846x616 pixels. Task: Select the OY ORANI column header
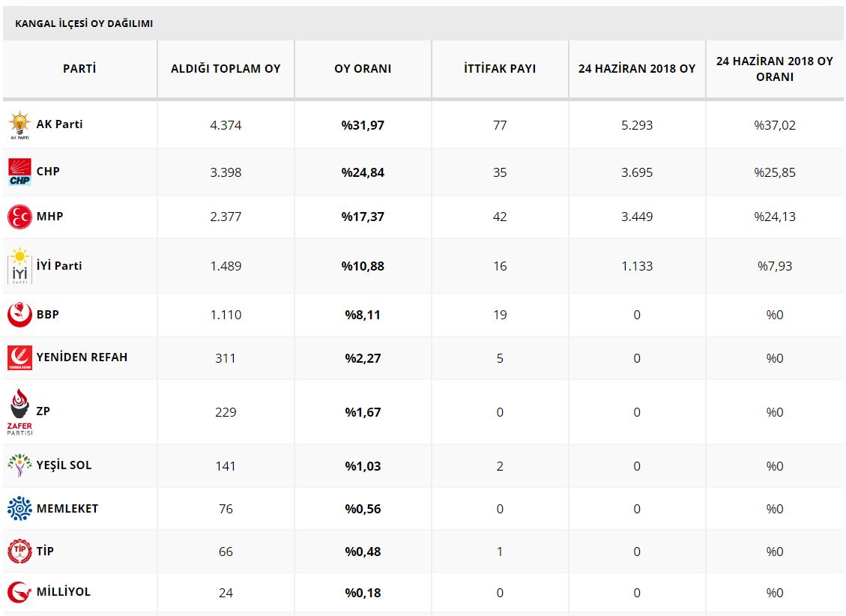[363, 68]
